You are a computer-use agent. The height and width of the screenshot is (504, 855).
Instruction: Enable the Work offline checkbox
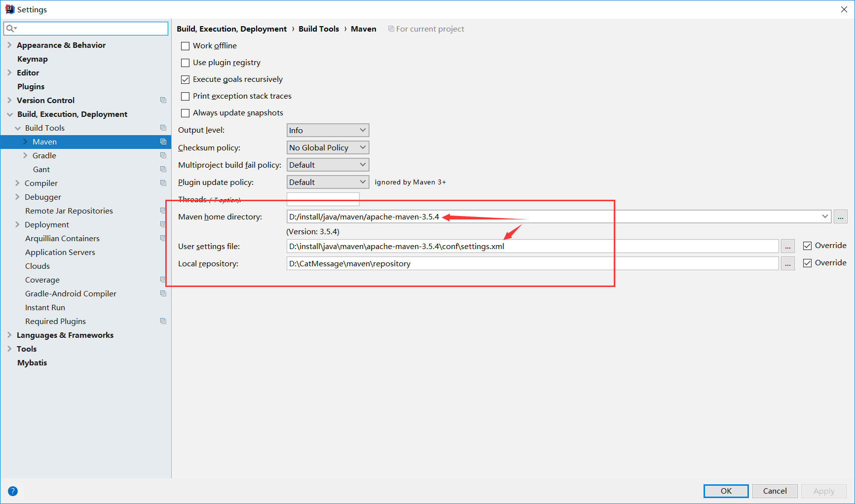[186, 46]
